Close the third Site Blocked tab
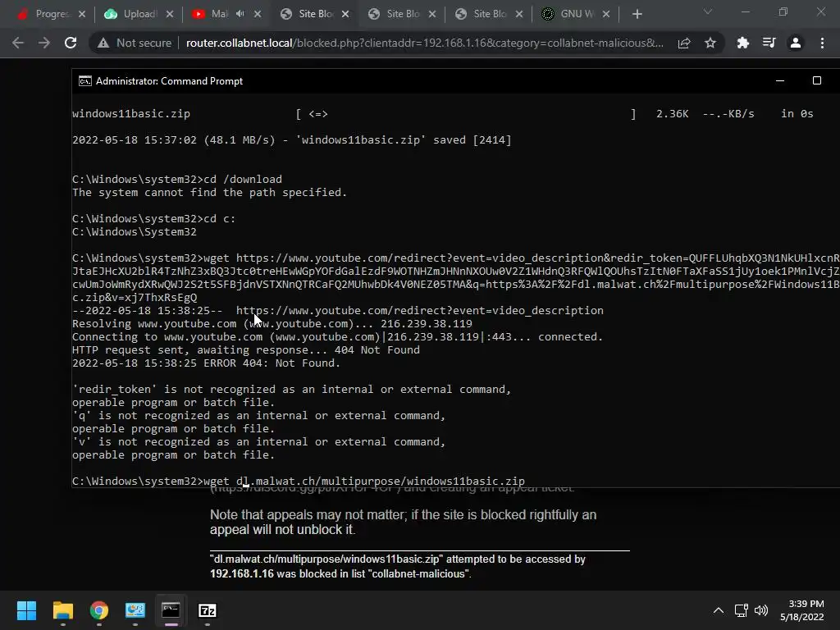Viewport: 840px width, 630px height. [x=519, y=14]
